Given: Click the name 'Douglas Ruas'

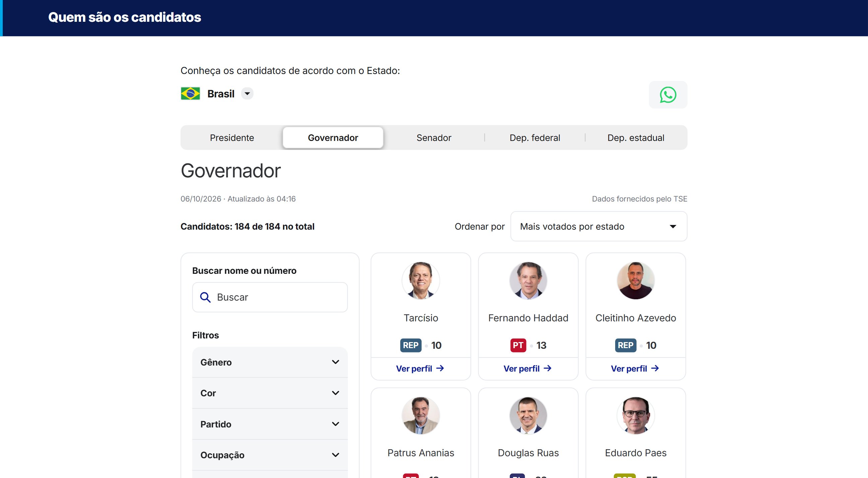Looking at the screenshot, I should click(x=528, y=453).
